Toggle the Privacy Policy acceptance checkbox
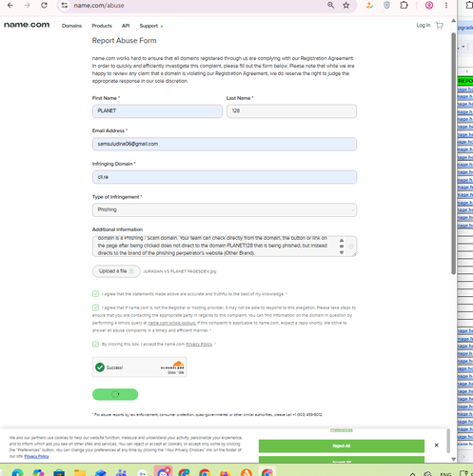473x476 pixels. [x=95, y=344]
